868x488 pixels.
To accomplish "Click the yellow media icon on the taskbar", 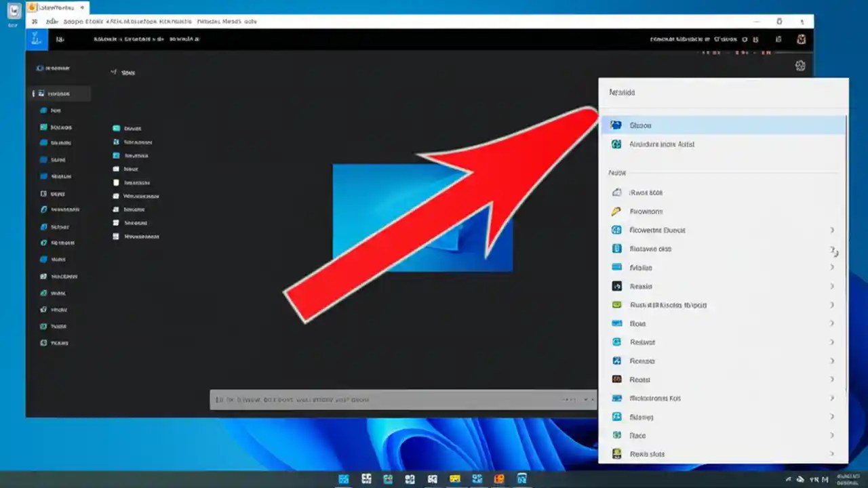I will click(454, 479).
